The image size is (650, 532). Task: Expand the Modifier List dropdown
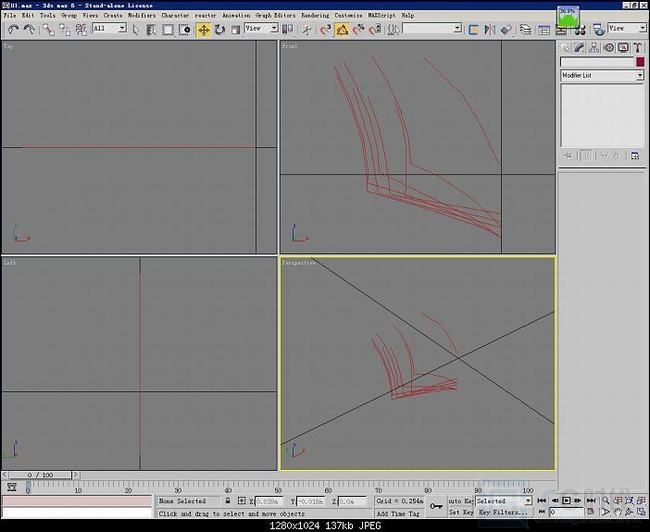(602, 75)
